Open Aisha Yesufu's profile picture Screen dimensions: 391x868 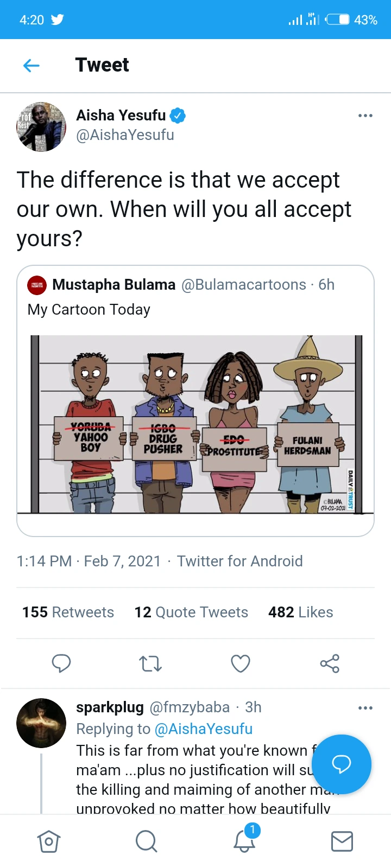pyautogui.click(x=41, y=127)
